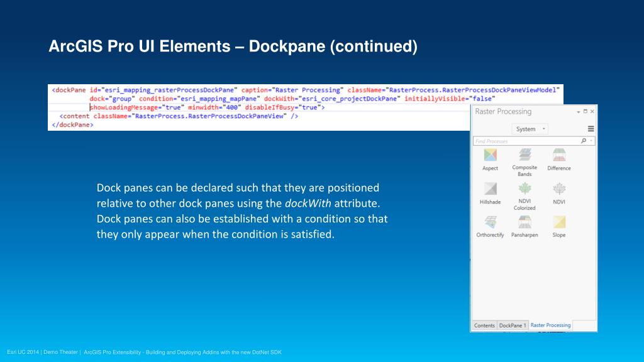The width and height of the screenshot is (644, 362).
Task: Switch to the DockPane 1 tab
Action: [512, 326]
